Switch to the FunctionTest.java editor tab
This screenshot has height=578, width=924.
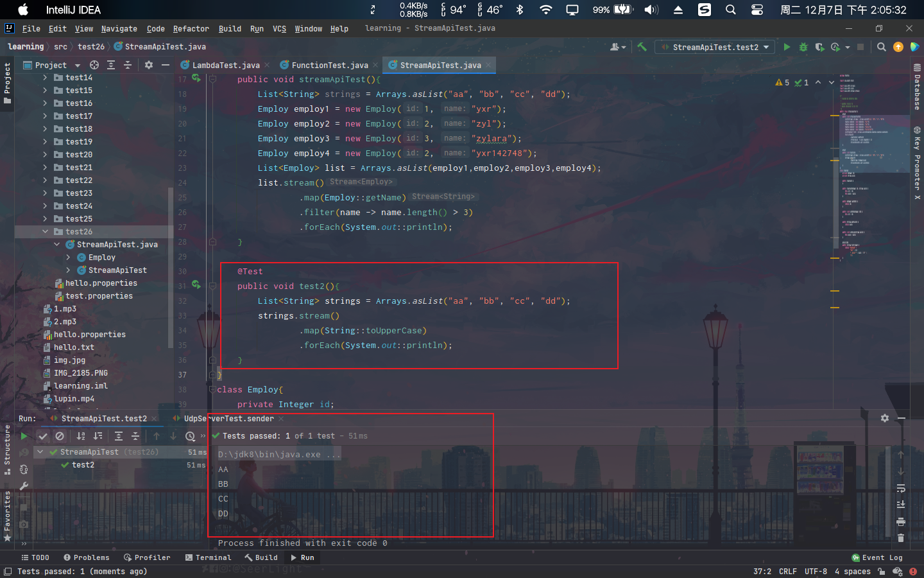tap(329, 65)
